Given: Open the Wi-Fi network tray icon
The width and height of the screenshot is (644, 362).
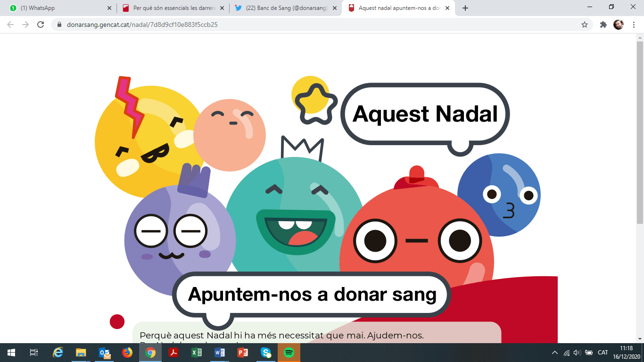Looking at the screenshot, I should click(567, 353).
